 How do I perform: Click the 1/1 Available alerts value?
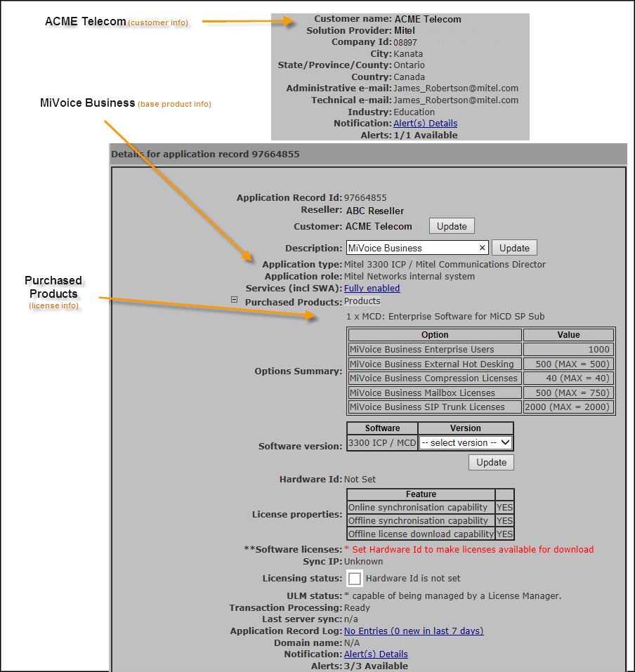click(x=426, y=136)
